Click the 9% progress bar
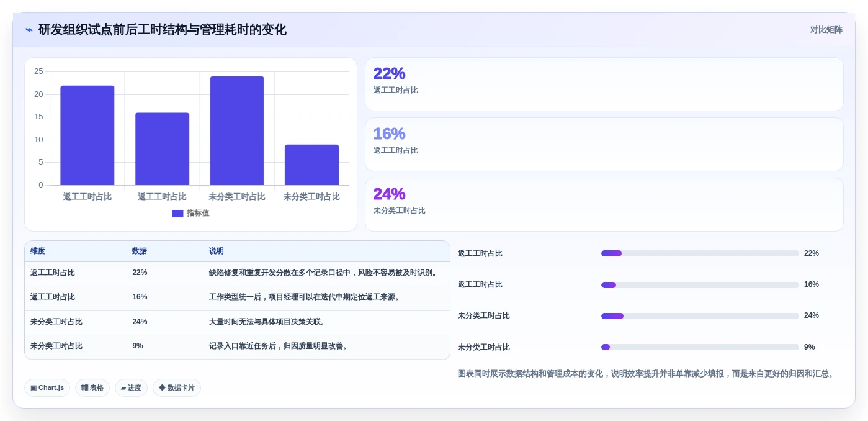 coord(700,347)
